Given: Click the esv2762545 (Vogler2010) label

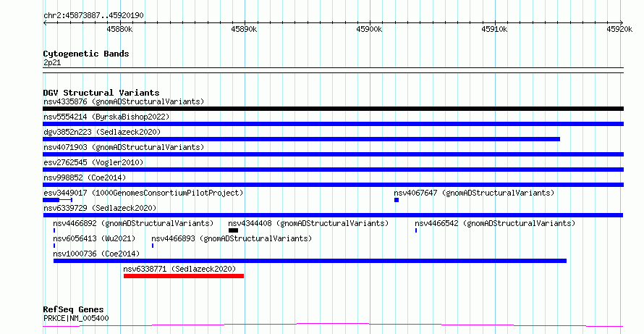Looking at the screenshot, I should pos(93,162).
